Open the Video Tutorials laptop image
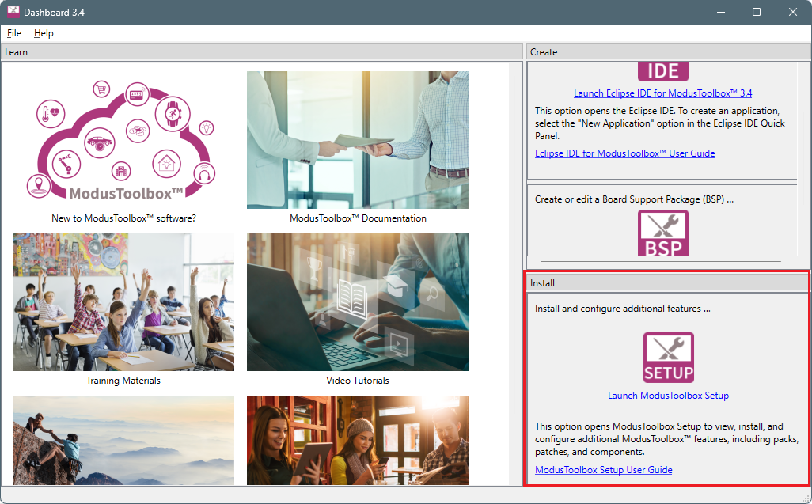 357,302
